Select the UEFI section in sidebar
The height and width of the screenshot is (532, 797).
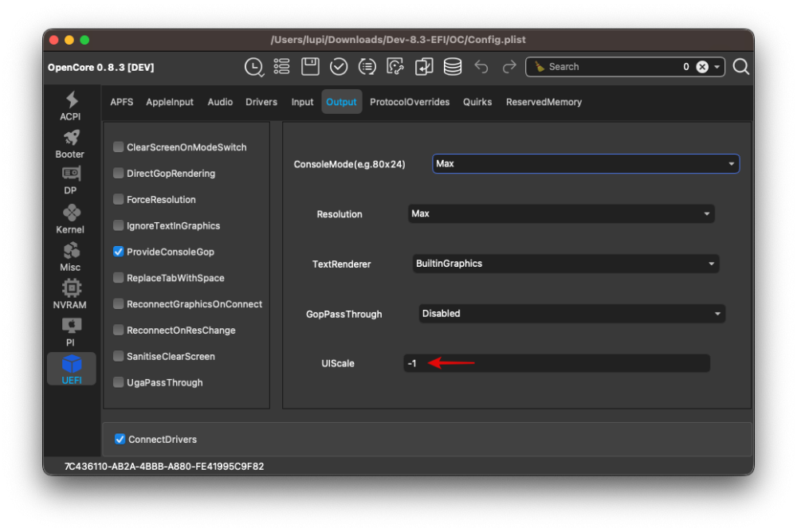pos(71,370)
